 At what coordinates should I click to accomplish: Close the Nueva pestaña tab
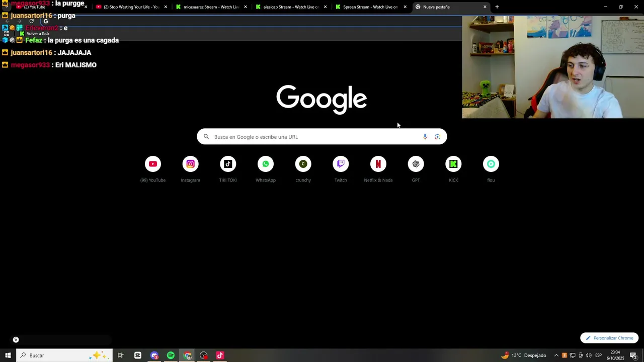(485, 7)
